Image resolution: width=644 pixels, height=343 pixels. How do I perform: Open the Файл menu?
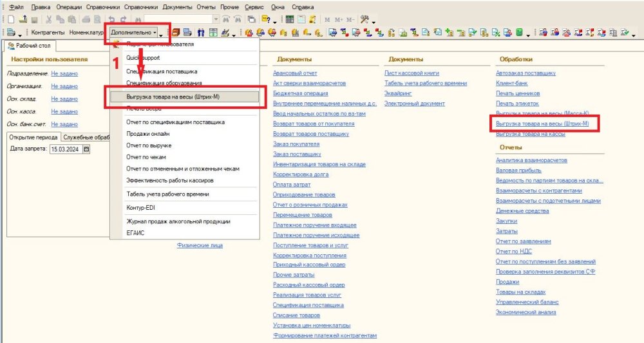click(x=17, y=7)
